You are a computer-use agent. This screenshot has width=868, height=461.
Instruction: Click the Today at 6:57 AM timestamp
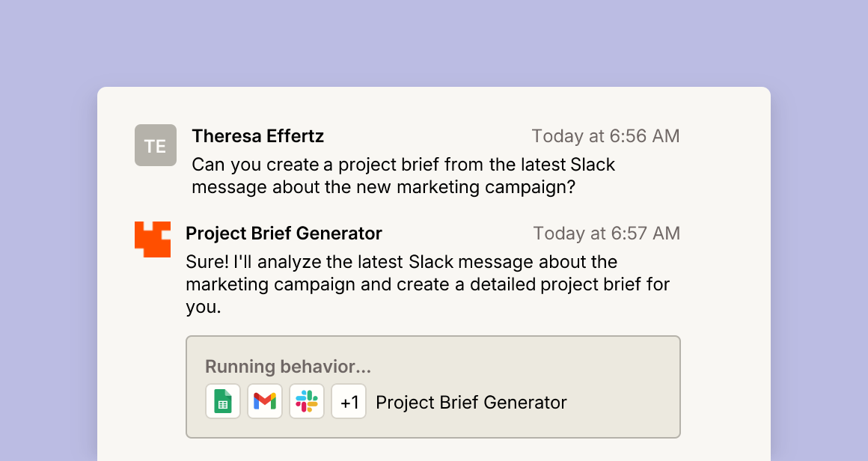(x=607, y=233)
